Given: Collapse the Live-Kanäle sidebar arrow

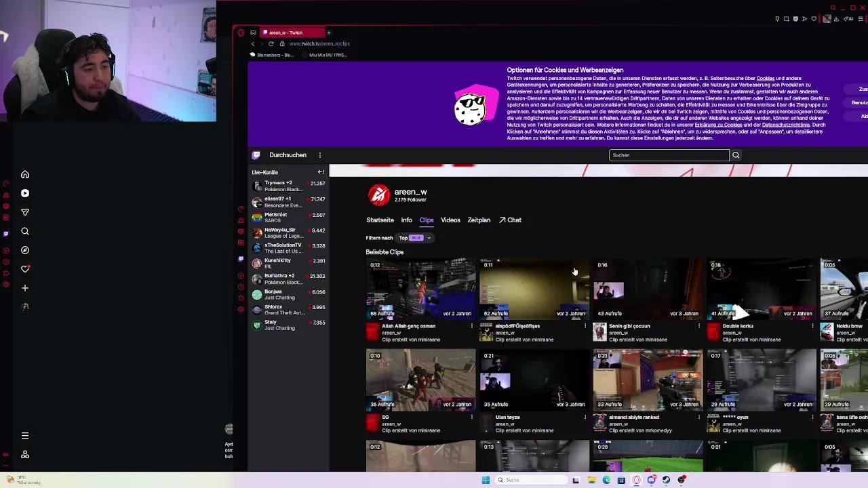Looking at the screenshot, I should (x=321, y=172).
